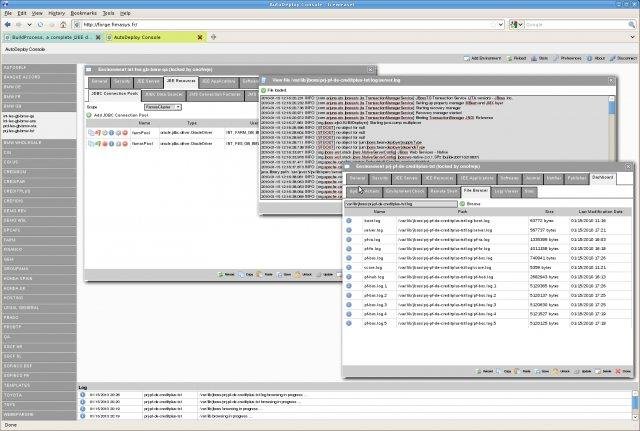This screenshot has width=640, height=431.
Task: Open the JMS Connection Factories sub-tab
Action: [x=215, y=94]
